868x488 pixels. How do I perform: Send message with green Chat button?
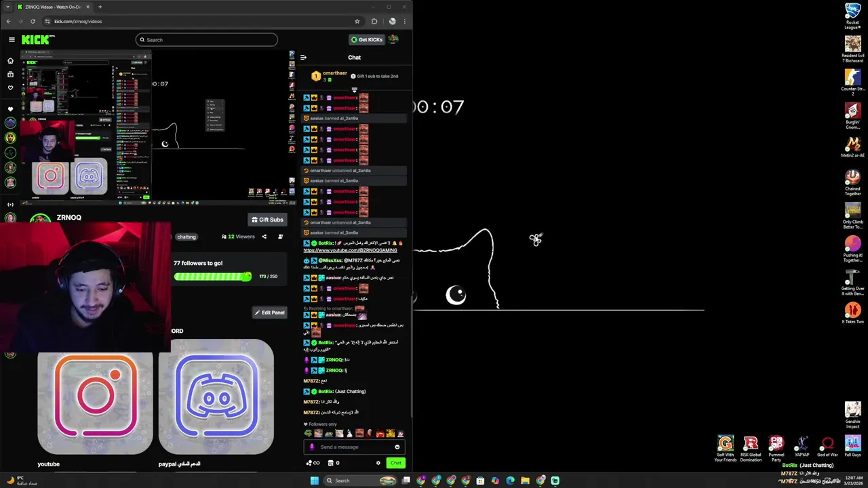395,463
